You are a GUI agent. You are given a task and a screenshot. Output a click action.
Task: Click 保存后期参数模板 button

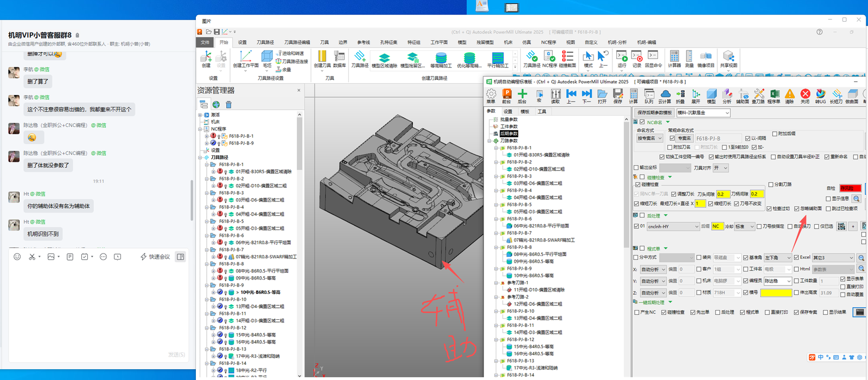tap(654, 113)
